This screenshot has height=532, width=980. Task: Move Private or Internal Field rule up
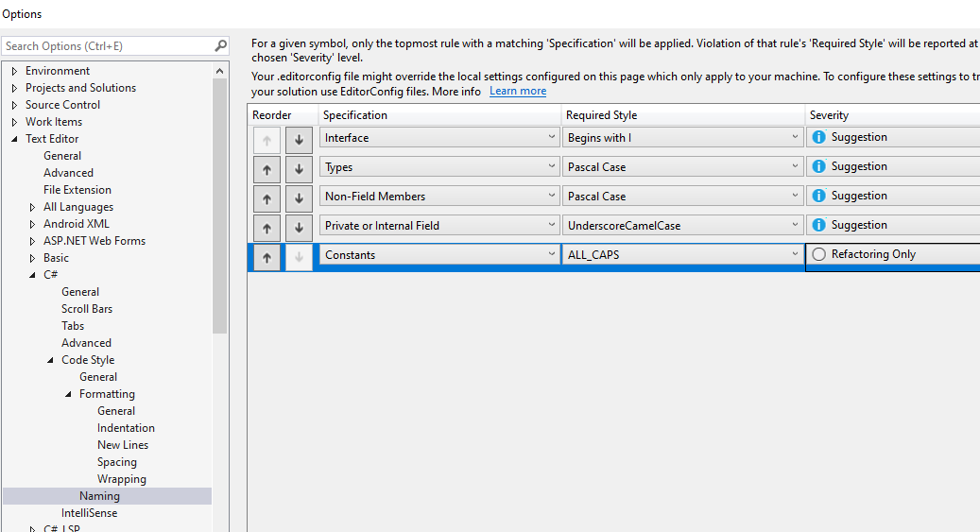tap(266, 228)
